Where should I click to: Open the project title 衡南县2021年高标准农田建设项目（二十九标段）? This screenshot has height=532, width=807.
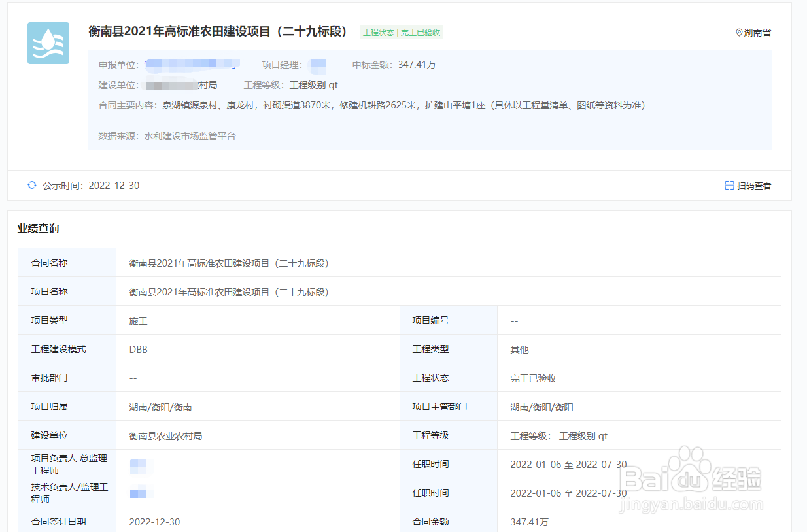(218, 31)
